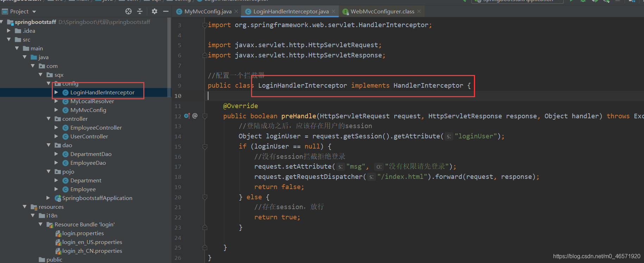Switch to the MyMvcConfig.java tab

[208, 12]
